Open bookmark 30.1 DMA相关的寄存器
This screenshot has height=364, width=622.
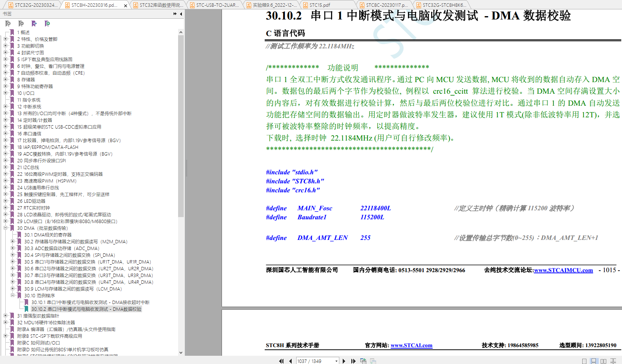[48, 235]
